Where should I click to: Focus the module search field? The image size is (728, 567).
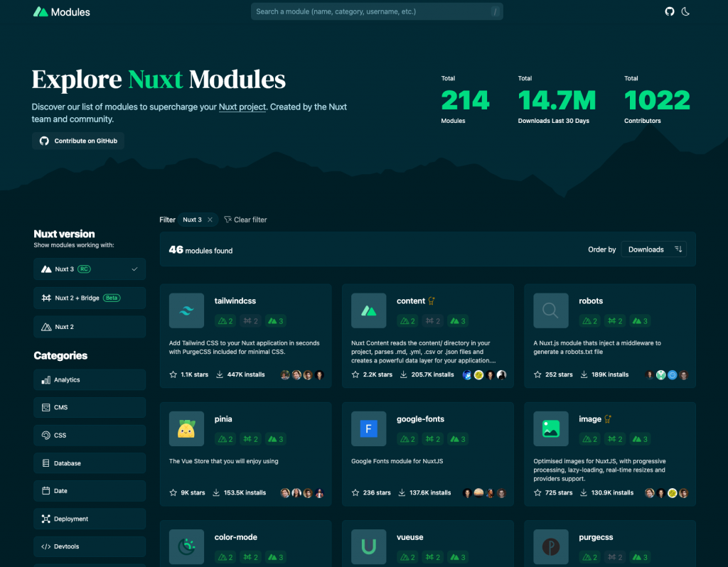coord(377,11)
